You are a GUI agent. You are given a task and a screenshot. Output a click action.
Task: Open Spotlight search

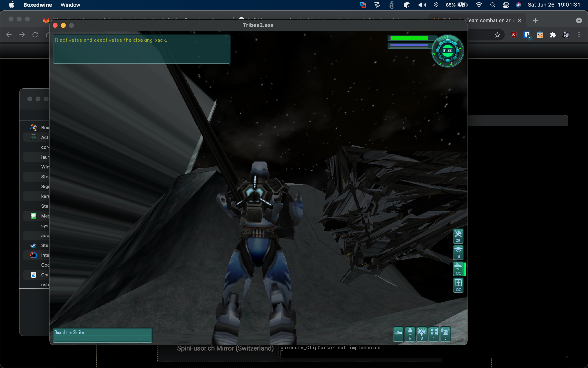point(493,5)
